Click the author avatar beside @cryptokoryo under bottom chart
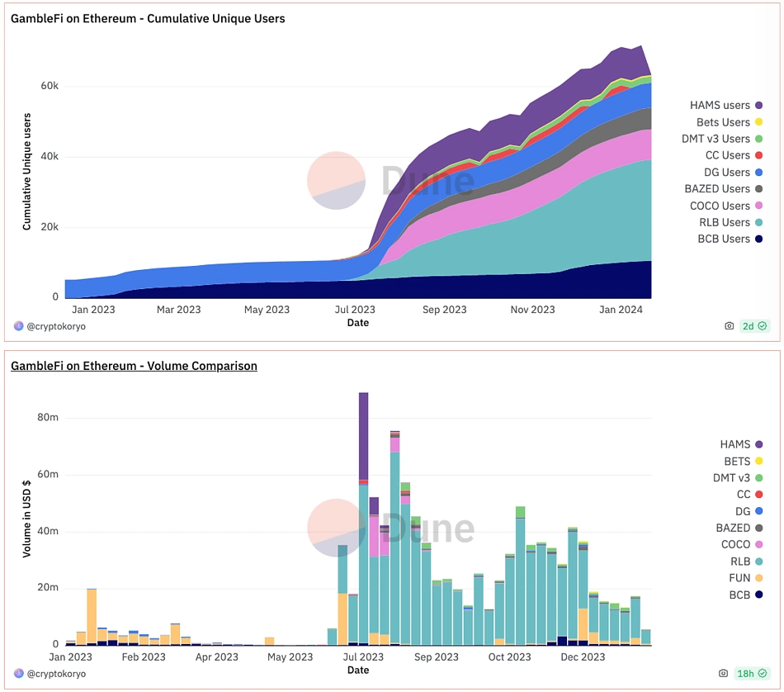The height and width of the screenshot is (692, 784). coord(19,673)
